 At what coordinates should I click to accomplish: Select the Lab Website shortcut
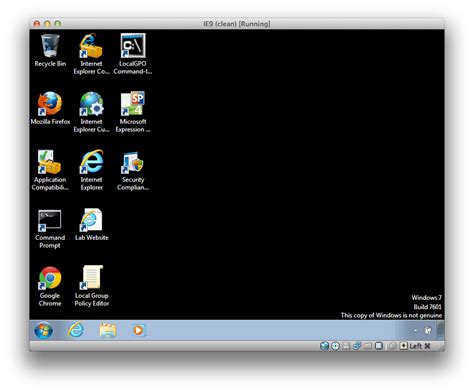pyautogui.click(x=91, y=224)
